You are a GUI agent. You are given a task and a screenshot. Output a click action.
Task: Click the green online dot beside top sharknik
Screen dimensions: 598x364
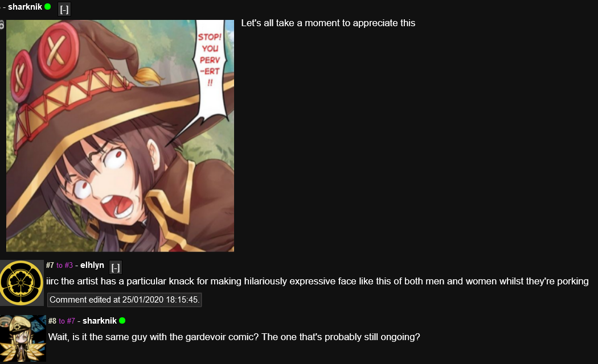click(x=48, y=6)
